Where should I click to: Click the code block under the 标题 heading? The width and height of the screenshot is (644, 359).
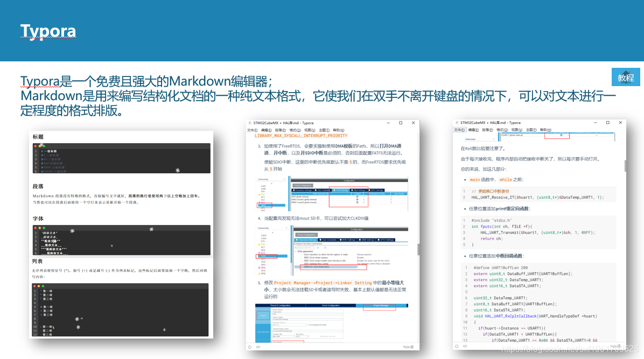coord(122,158)
